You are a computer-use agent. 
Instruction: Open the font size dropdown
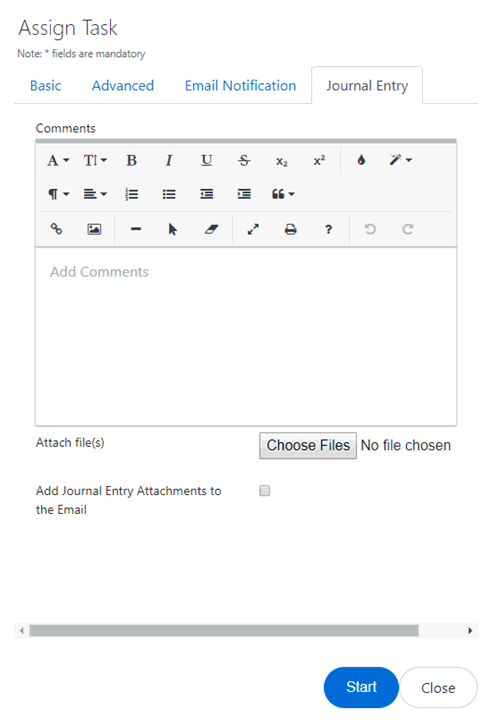[x=95, y=161]
